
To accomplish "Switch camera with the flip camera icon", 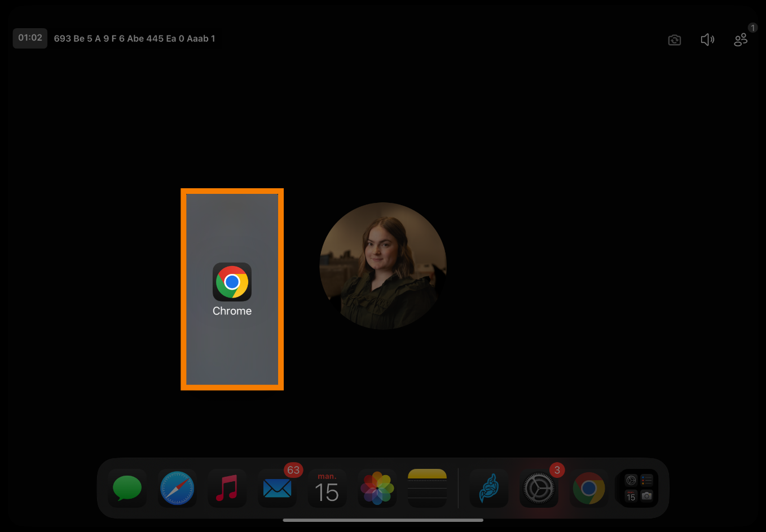I will [674, 40].
